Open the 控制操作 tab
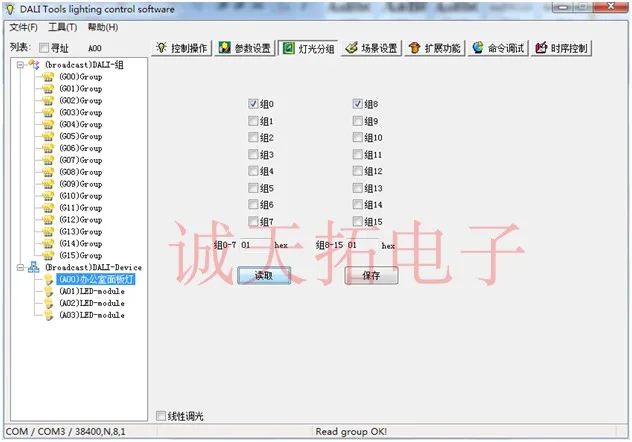Image resolution: width=632 pixels, height=442 pixels. [x=182, y=48]
